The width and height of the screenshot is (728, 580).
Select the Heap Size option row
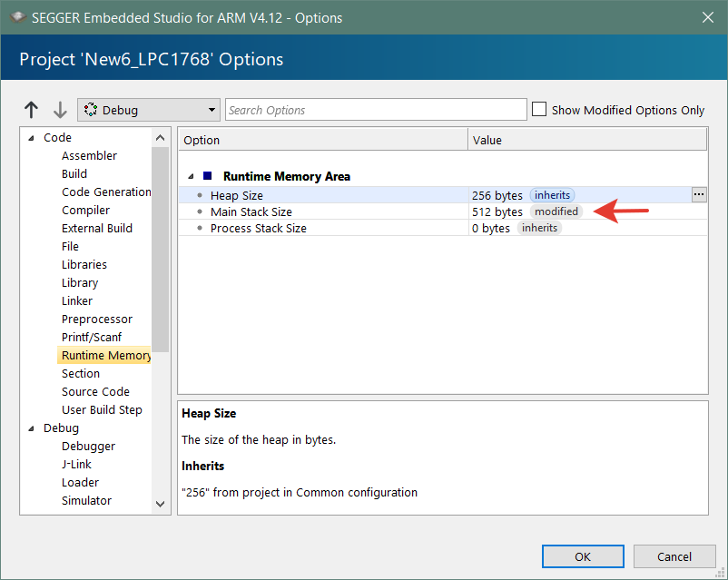click(443, 195)
